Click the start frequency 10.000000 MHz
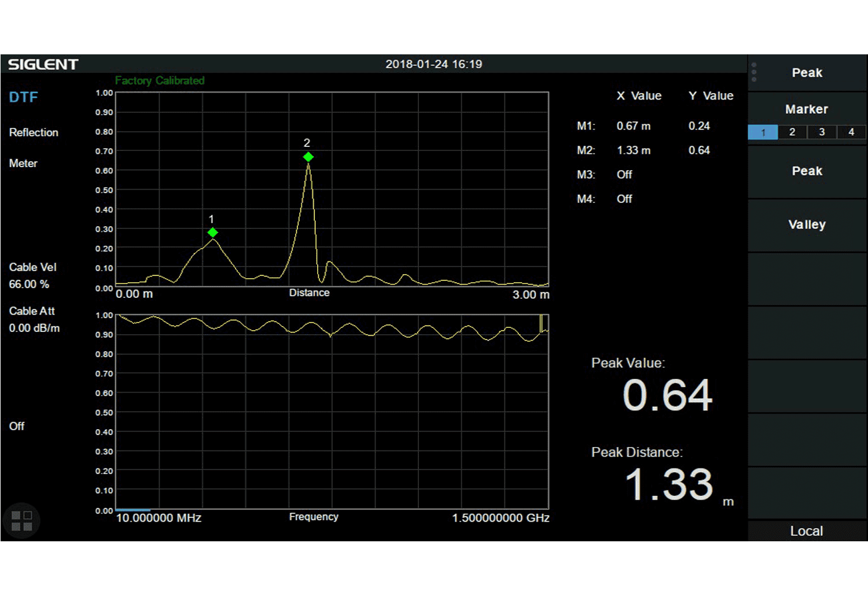The image size is (868, 613). (x=159, y=518)
